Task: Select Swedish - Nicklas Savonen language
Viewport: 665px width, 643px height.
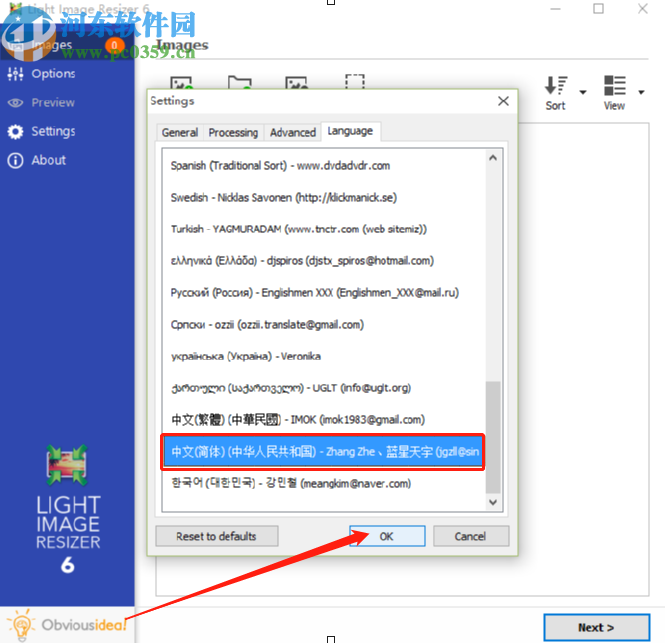Action: pyautogui.click(x=324, y=198)
